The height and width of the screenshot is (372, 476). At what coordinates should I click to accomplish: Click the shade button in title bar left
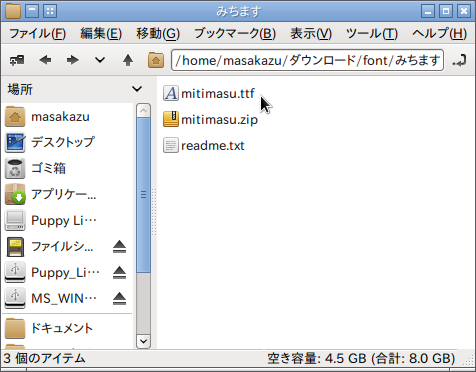coord(32,11)
